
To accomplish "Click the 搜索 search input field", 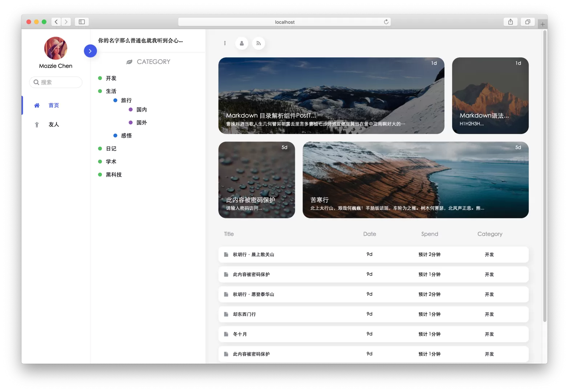I will [58, 82].
